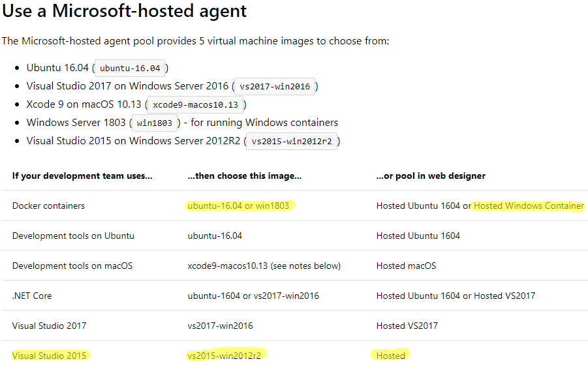
Task: Select the xcode9-macos10.13 code label in bullet list
Action: 196,104
